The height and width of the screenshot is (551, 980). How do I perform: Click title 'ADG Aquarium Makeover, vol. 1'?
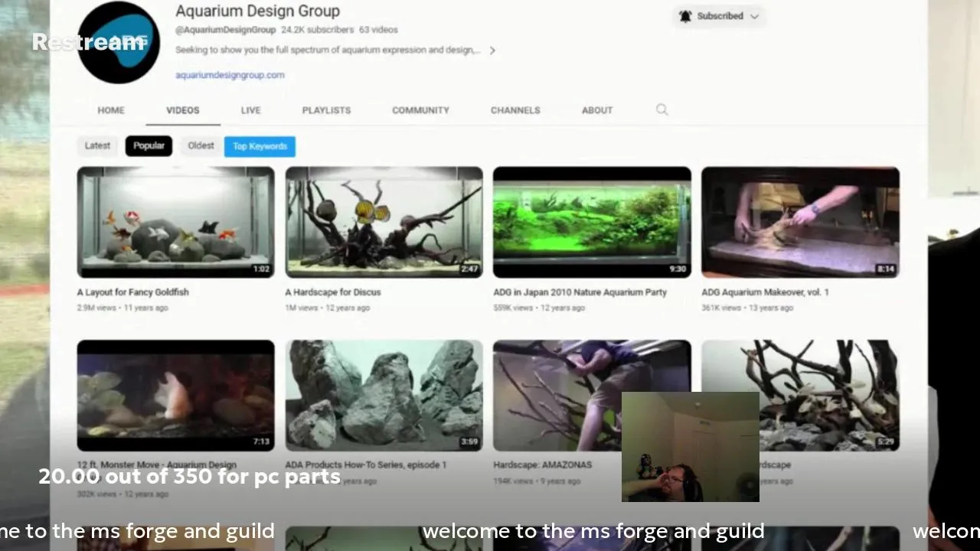pyautogui.click(x=765, y=292)
